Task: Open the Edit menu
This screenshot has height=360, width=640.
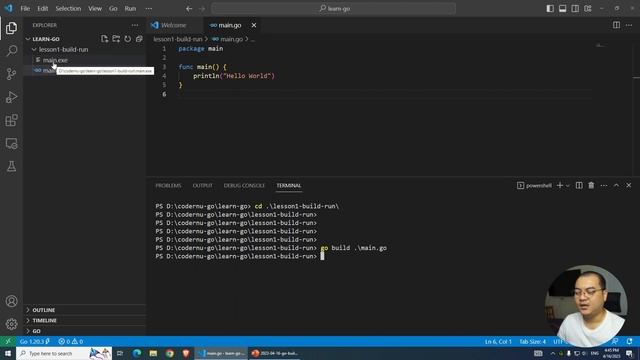Action: (x=42, y=8)
